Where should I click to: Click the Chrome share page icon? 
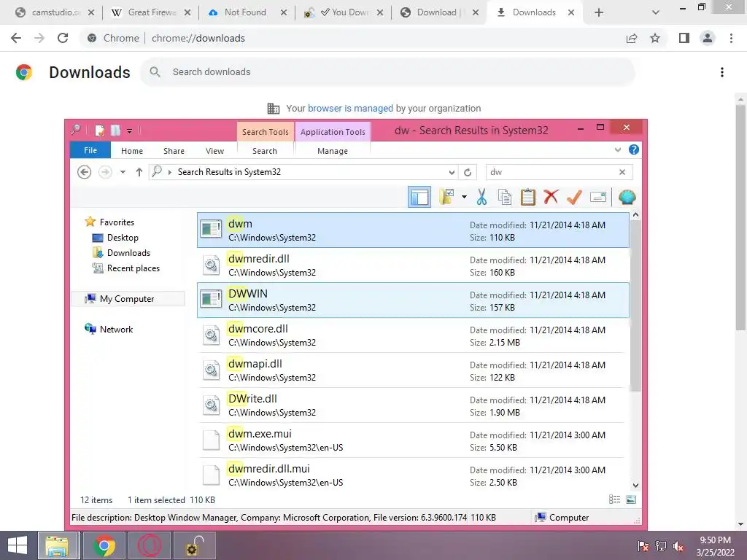coord(632,38)
